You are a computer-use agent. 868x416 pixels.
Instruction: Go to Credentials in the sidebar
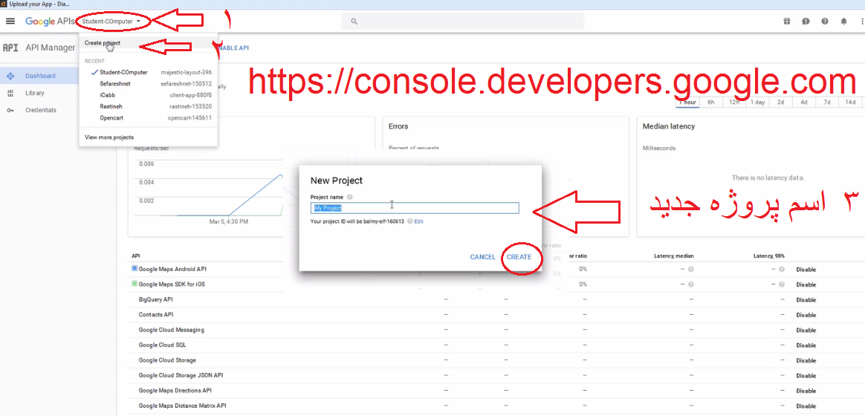(40, 110)
